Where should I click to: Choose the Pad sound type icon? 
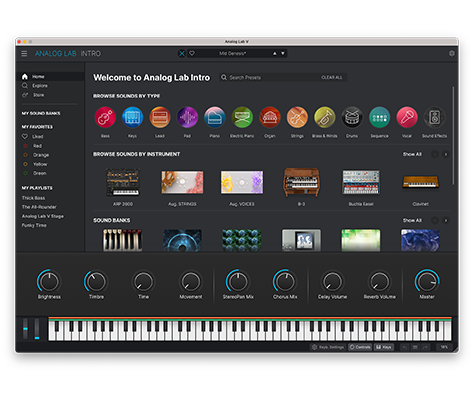point(187,117)
